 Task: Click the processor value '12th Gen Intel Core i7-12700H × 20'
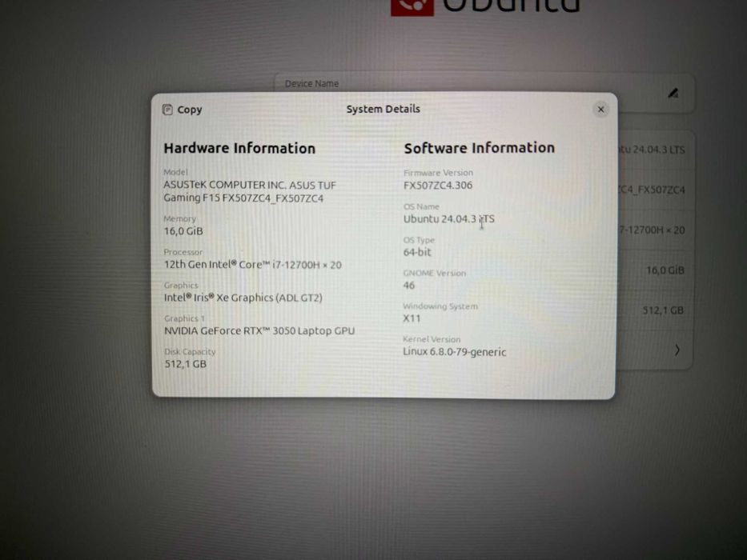(x=252, y=265)
